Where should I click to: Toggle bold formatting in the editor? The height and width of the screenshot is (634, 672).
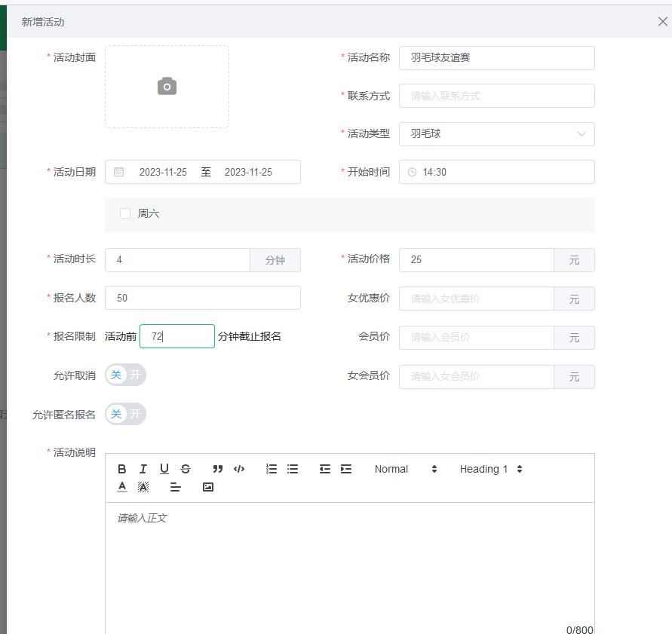pos(122,469)
